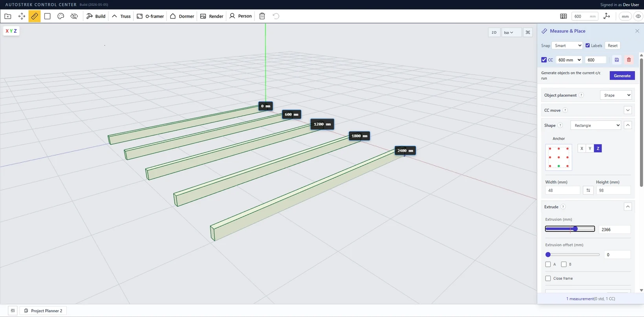Toggle the CC checkbox
Viewport: 644px width, 317px height.
(544, 60)
